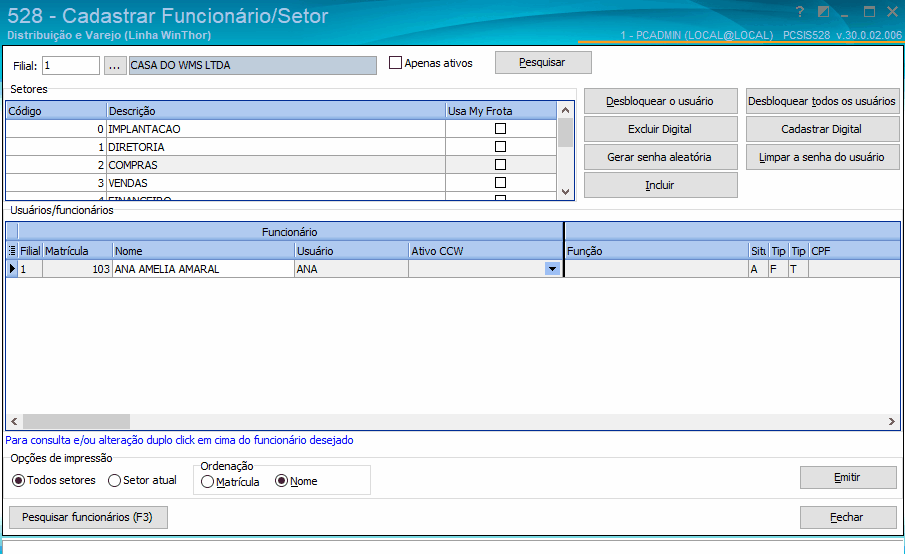The image size is (905, 554).
Task: Click the Emitir button
Action: tap(848, 477)
